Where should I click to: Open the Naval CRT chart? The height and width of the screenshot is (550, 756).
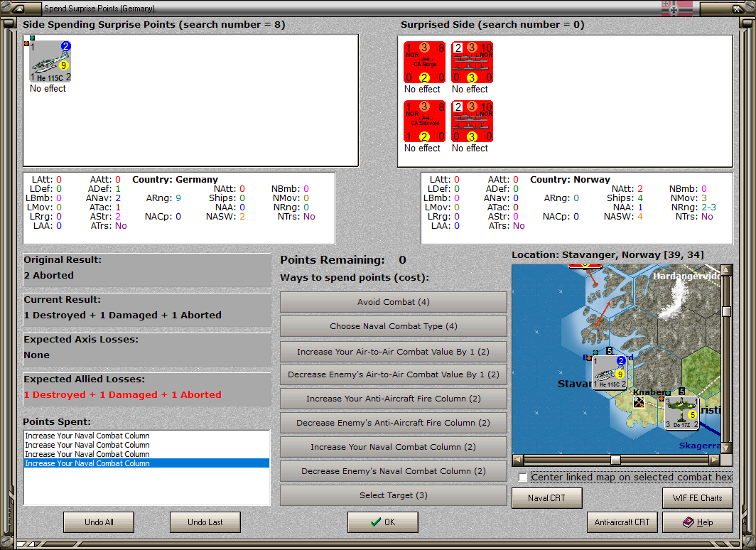click(547, 498)
